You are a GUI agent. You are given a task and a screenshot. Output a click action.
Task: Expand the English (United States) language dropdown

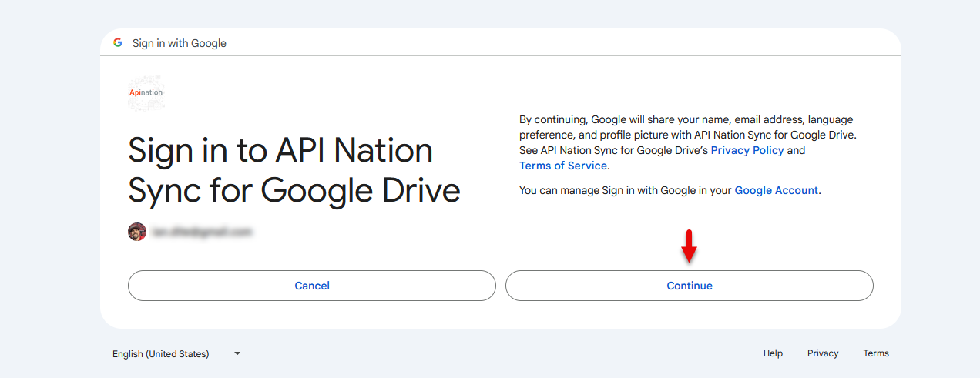(176, 353)
